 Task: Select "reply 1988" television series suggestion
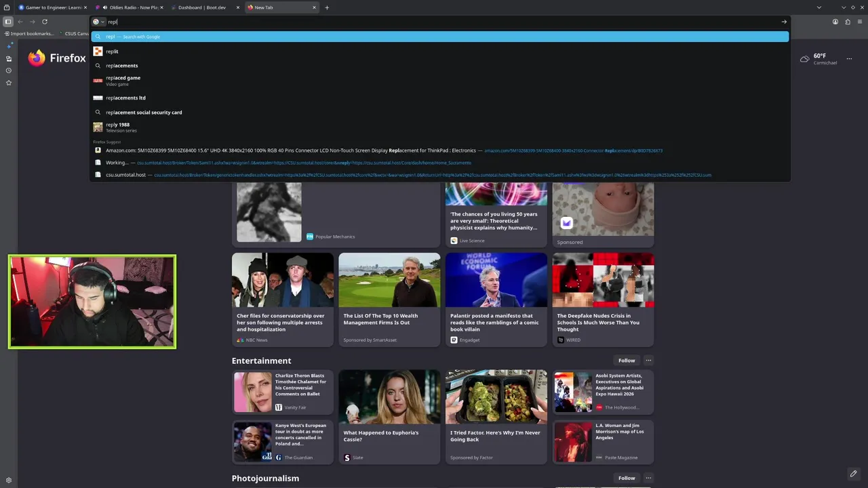click(440, 127)
